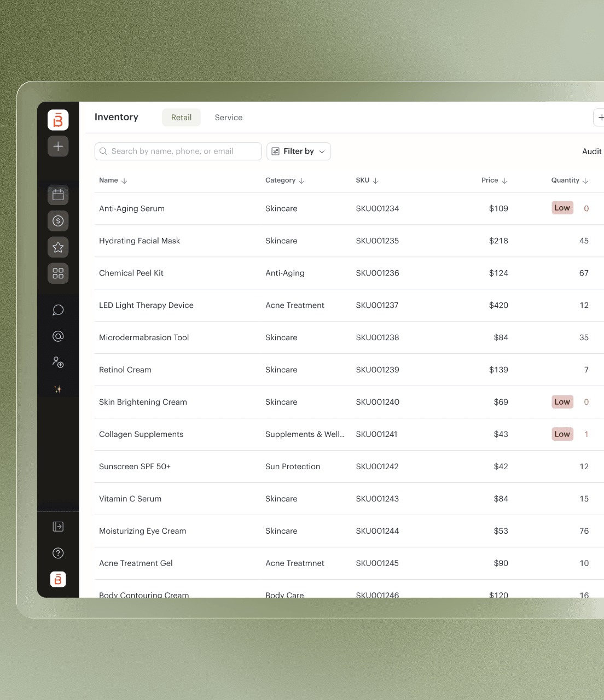Click the sparkles AI icon in sidebar
604x700 pixels.
tap(58, 389)
